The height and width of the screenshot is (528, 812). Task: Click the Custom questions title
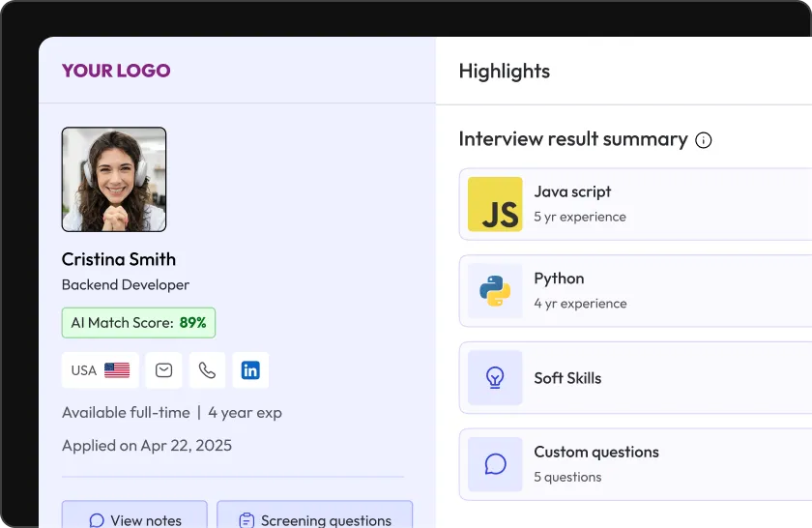tap(596, 452)
